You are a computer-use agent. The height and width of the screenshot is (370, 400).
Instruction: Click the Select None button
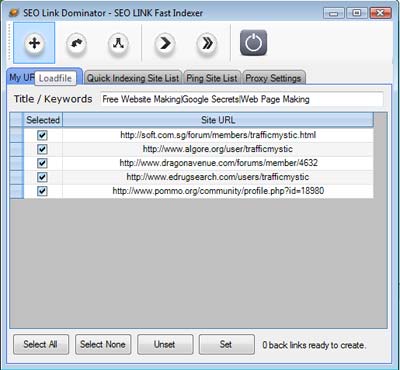103,344
